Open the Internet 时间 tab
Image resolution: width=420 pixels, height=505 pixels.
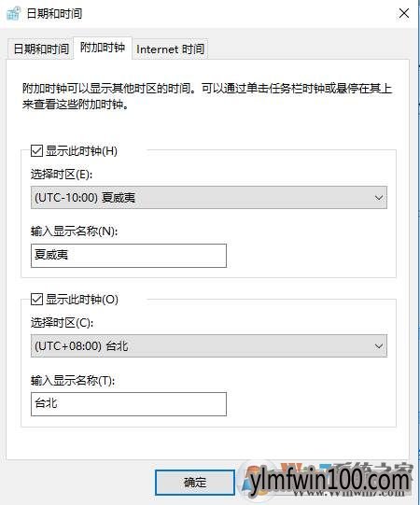[170, 49]
